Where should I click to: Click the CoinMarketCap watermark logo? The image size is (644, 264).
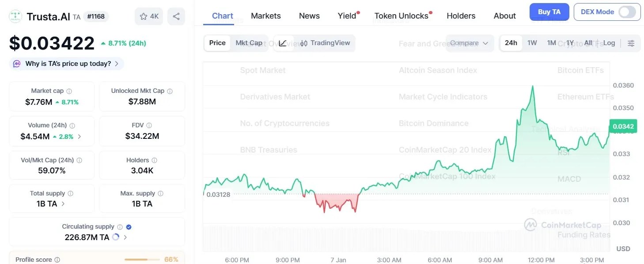[531, 225]
